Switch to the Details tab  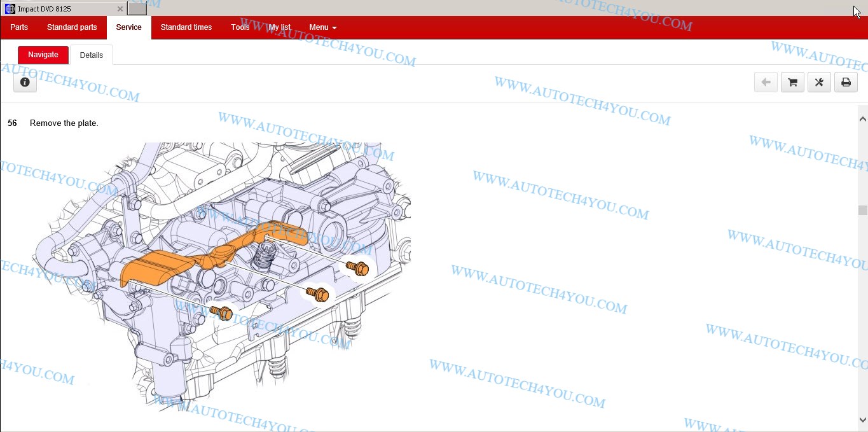(92, 55)
